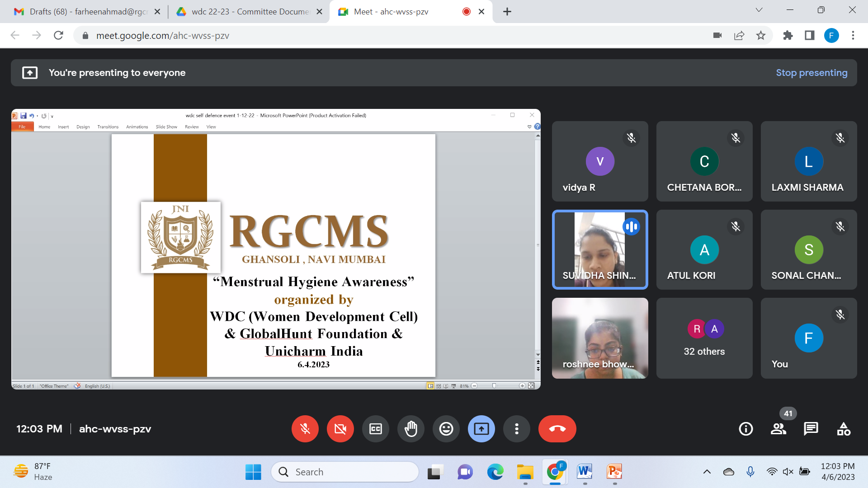Toggle the microphone mute button
Image resolution: width=868 pixels, height=488 pixels.
click(x=305, y=428)
